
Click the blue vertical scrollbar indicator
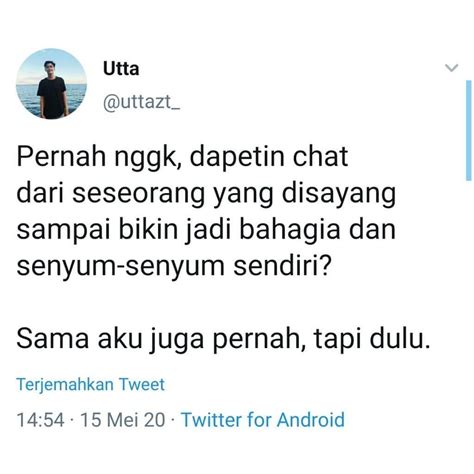click(x=468, y=130)
